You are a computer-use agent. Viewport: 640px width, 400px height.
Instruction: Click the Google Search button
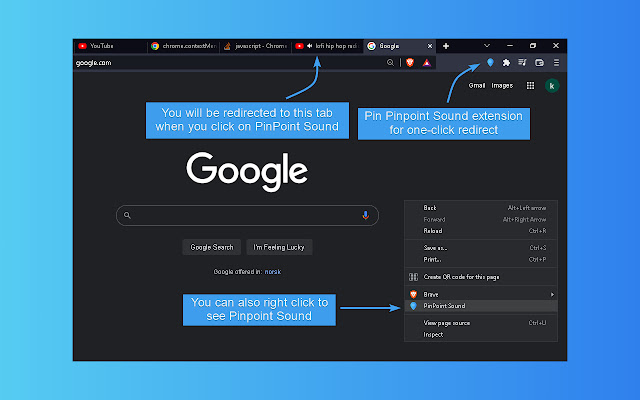(211, 247)
